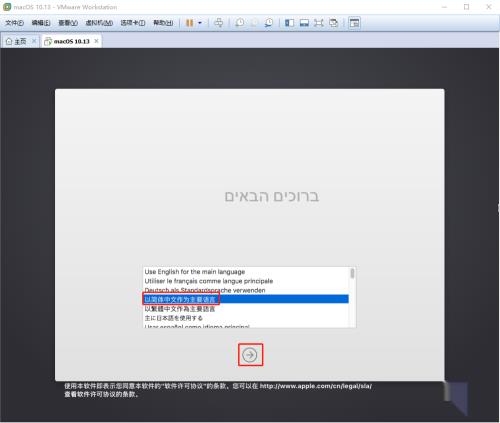The width and height of the screenshot is (500, 423).
Task: Select Use English for the main language
Action: (246, 272)
